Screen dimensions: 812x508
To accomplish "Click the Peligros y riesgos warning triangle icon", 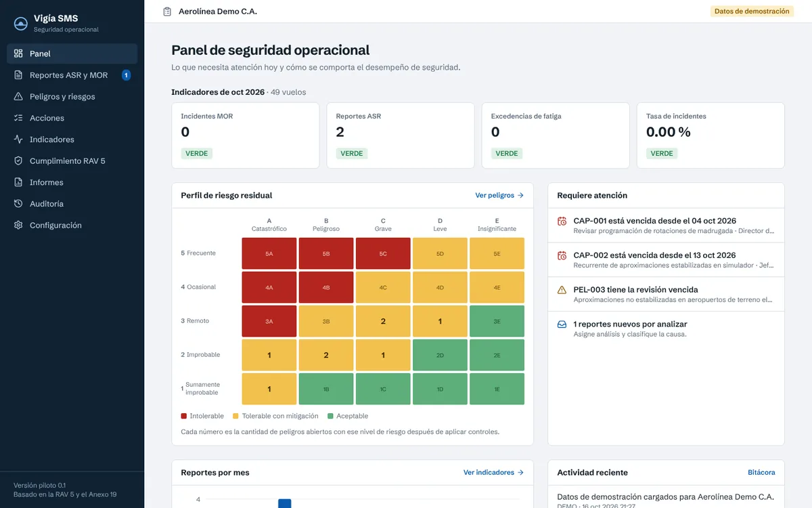I will (18, 97).
